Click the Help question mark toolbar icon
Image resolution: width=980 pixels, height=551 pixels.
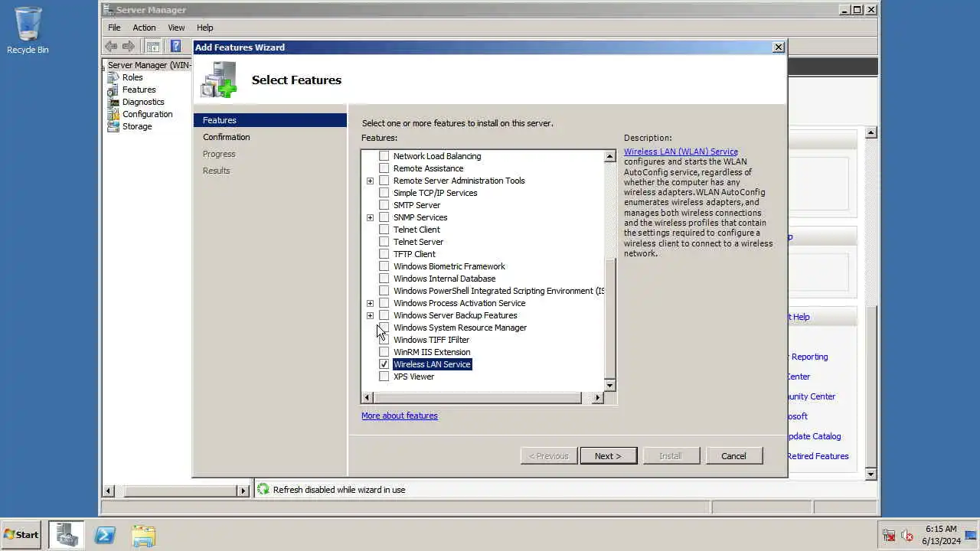[x=175, y=46]
